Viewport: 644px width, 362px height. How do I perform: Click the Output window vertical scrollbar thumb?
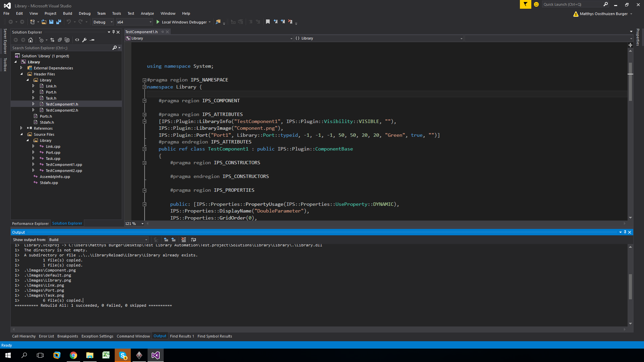(630, 287)
